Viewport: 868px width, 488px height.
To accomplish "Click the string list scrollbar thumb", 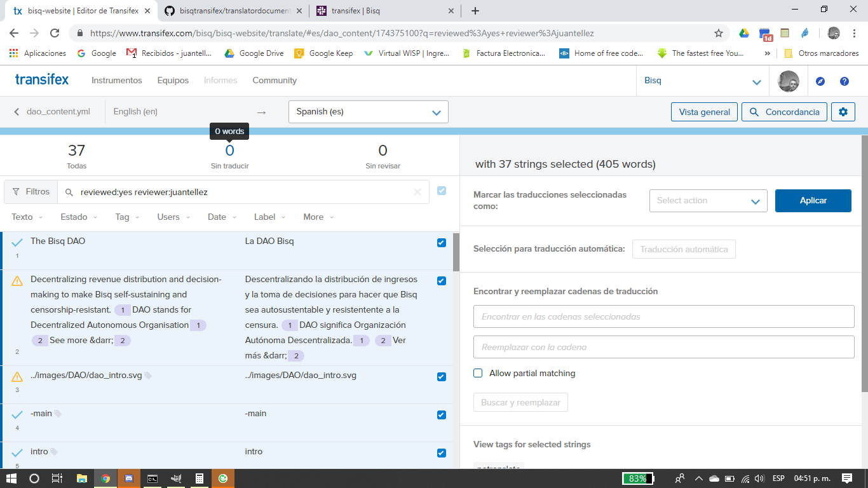I will coord(456,252).
